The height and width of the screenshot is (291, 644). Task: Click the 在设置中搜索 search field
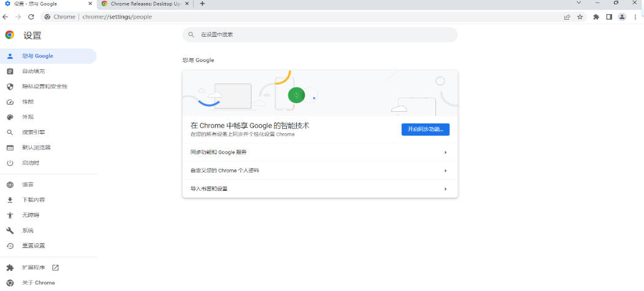(320, 35)
